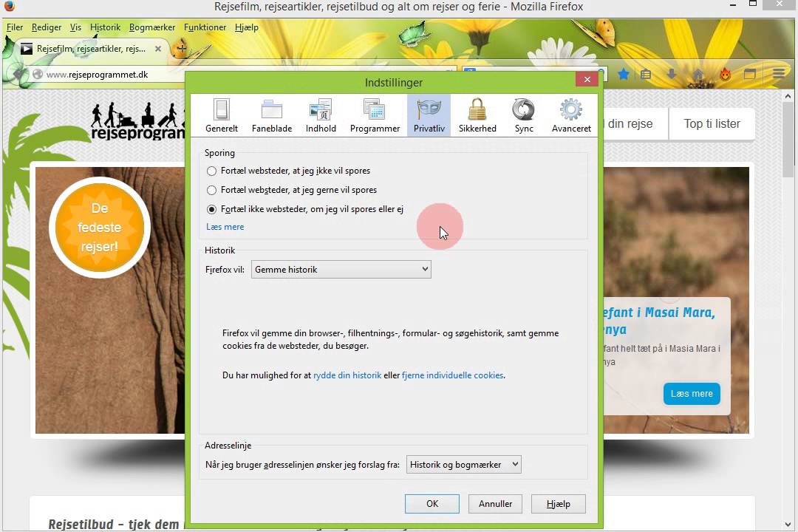Open the 'Gemme historik' dropdown

pos(341,269)
